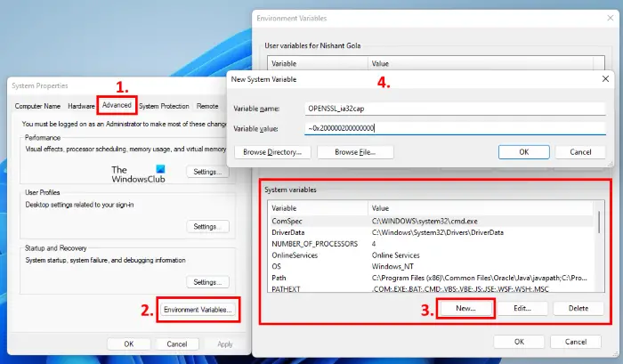Click the Variable name input field
Screen dimensions: 623x364
[456, 109]
